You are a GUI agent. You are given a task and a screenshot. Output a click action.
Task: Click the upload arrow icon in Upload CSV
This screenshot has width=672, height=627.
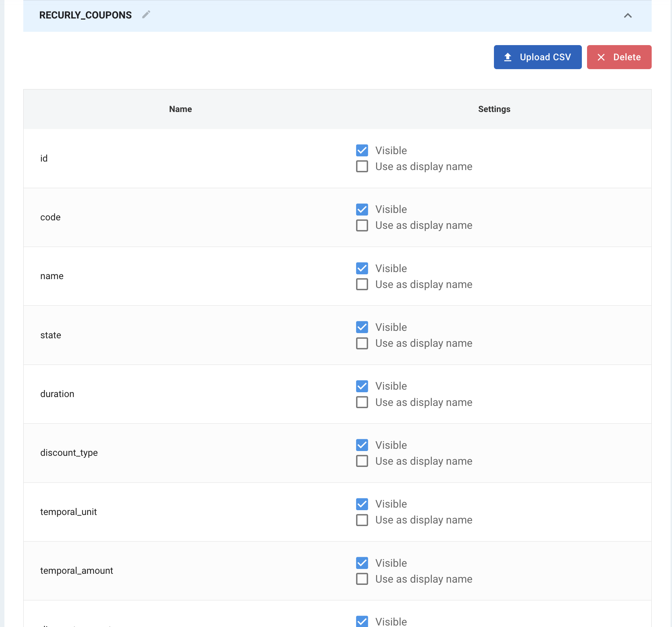[x=508, y=57]
